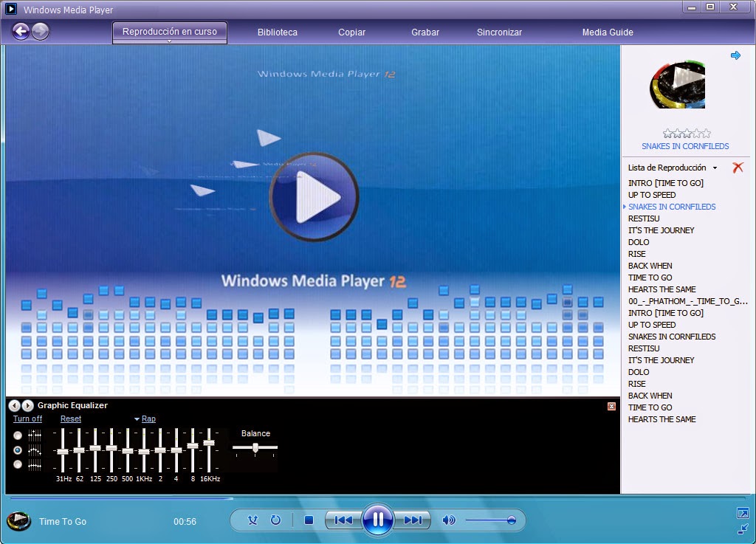Adjust the volume slider
756x544 pixels.
[490, 520]
